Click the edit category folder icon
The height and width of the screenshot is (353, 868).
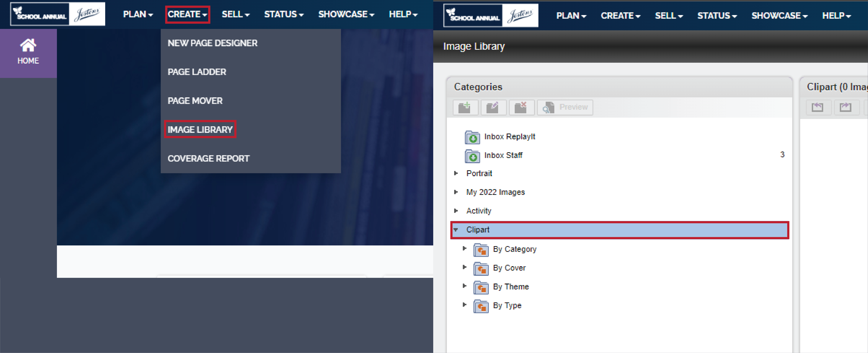click(493, 107)
